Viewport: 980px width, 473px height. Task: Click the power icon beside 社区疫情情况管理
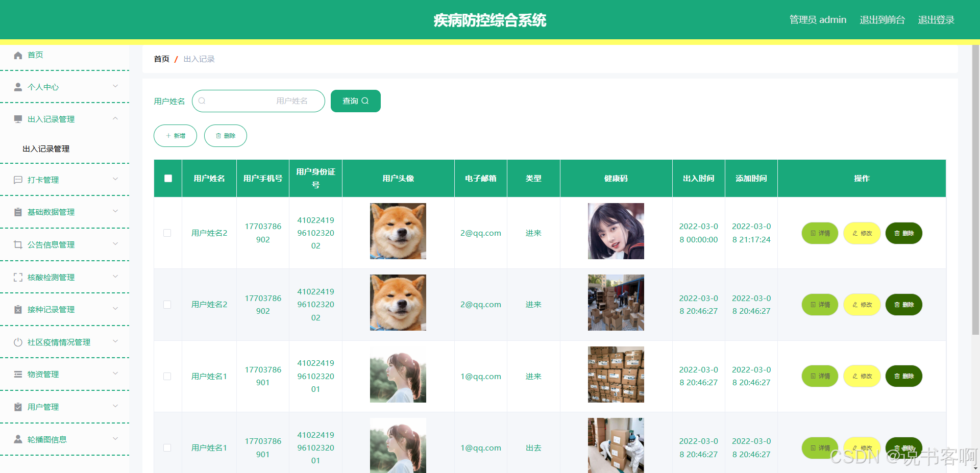[18, 342]
